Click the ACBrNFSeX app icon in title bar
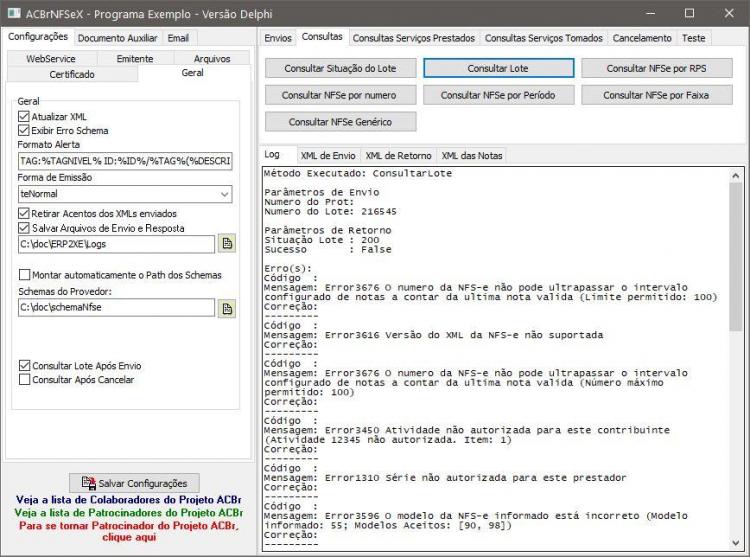This screenshot has width=750, height=557. point(14,13)
